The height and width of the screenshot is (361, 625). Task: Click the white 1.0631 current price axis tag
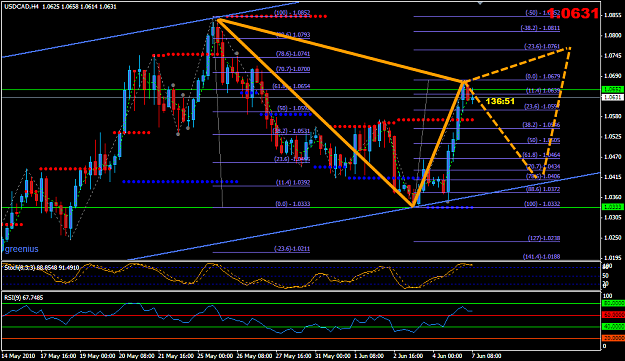tap(613, 97)
